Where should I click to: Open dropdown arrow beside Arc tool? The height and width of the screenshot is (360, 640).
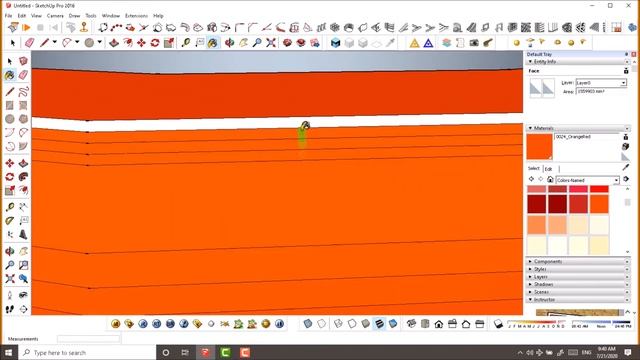(77, 42)
